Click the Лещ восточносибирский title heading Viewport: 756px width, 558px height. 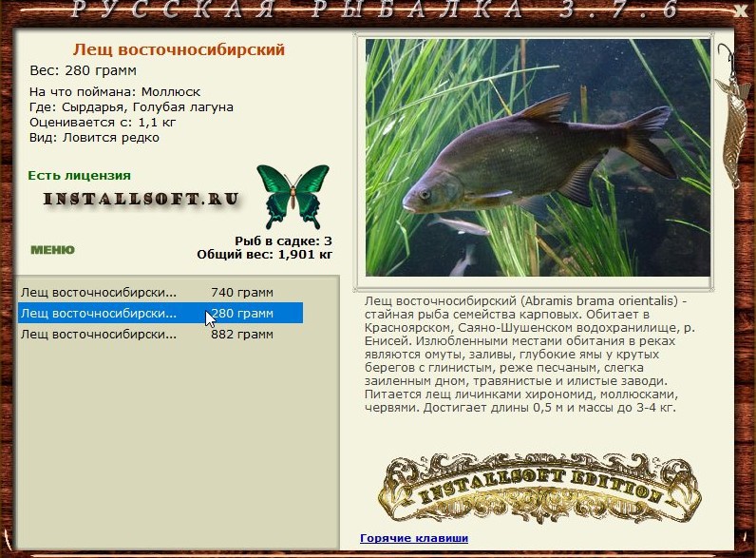[x=179, y=49]
